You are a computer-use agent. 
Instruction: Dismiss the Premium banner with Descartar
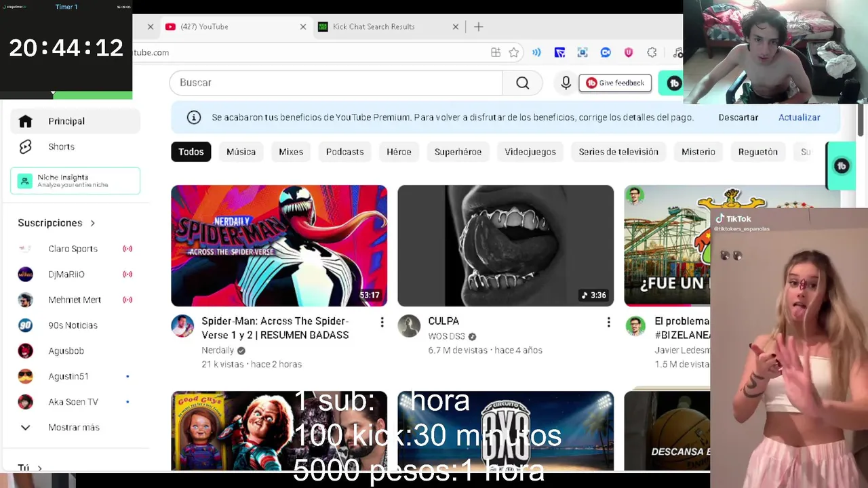(x=738, y=117)
